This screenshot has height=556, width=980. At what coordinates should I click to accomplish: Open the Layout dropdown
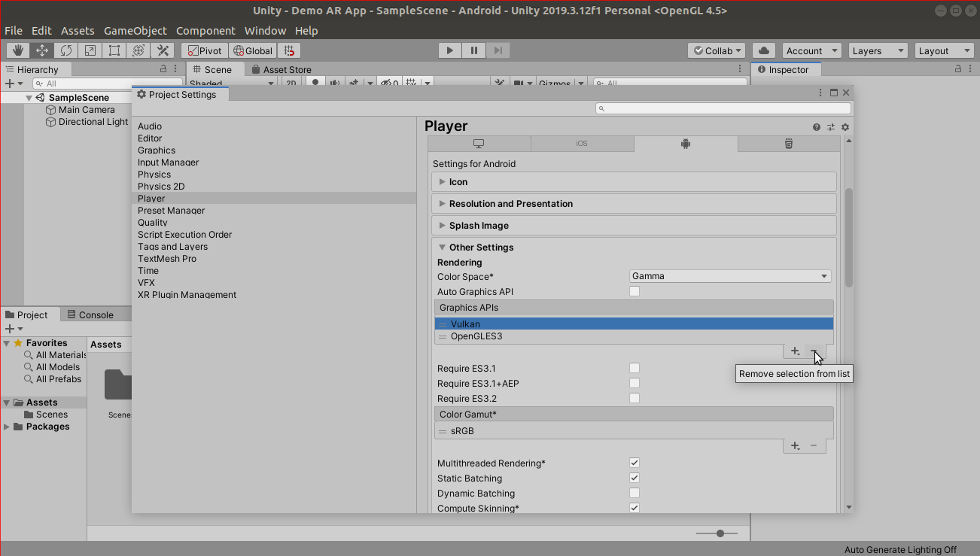pos(945,50)
